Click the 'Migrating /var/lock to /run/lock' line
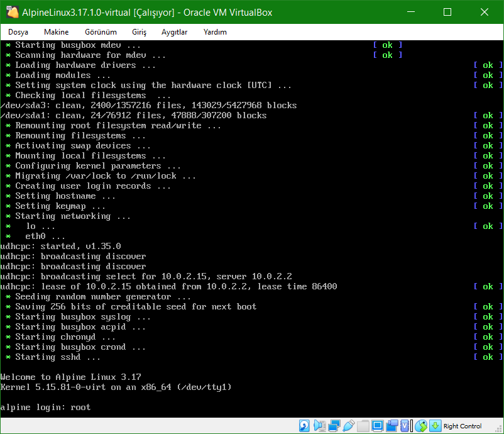 tap(101, 176)
